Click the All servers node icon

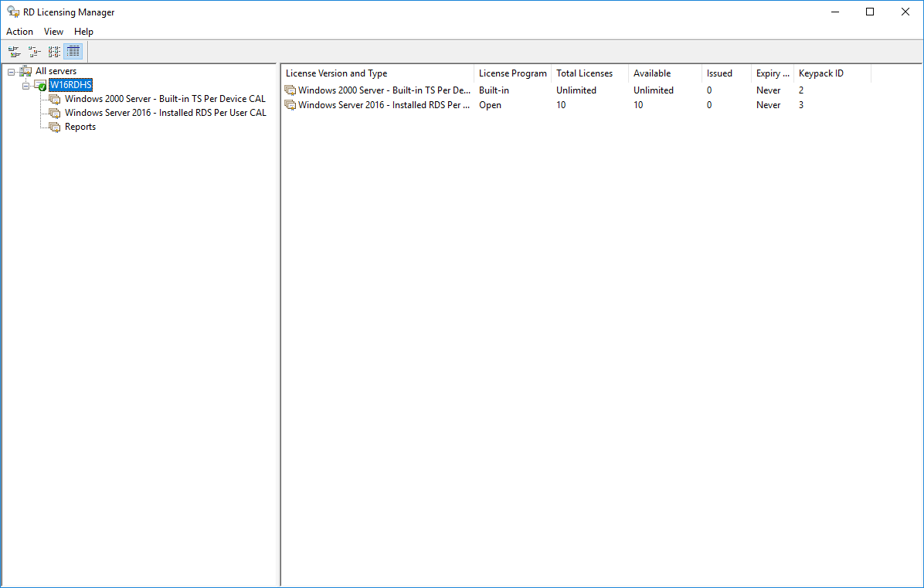pos(25,71)
